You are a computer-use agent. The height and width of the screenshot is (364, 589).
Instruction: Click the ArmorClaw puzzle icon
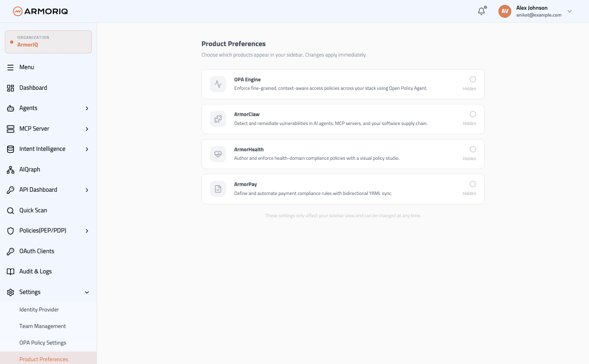point(218,119)
